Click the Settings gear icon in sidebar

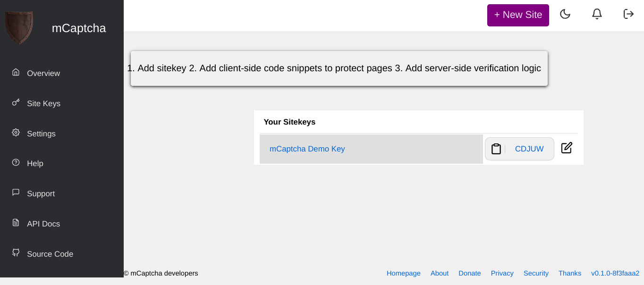click(16, 133)
